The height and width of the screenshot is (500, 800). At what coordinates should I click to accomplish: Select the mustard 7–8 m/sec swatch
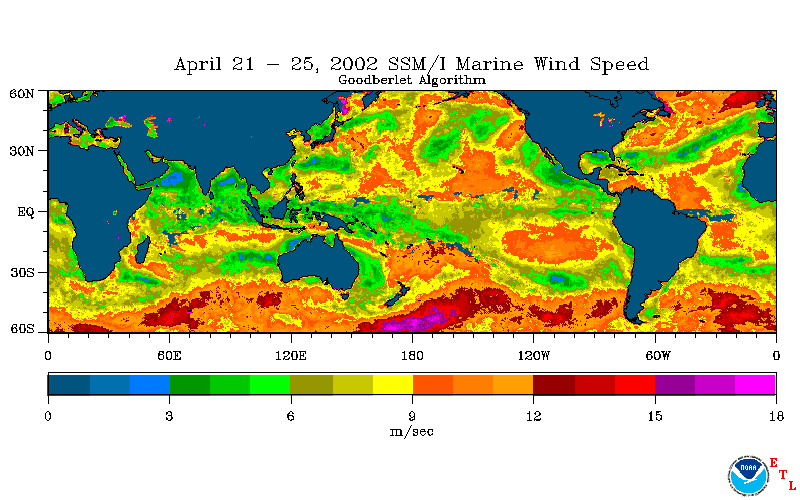pos(353,385)
